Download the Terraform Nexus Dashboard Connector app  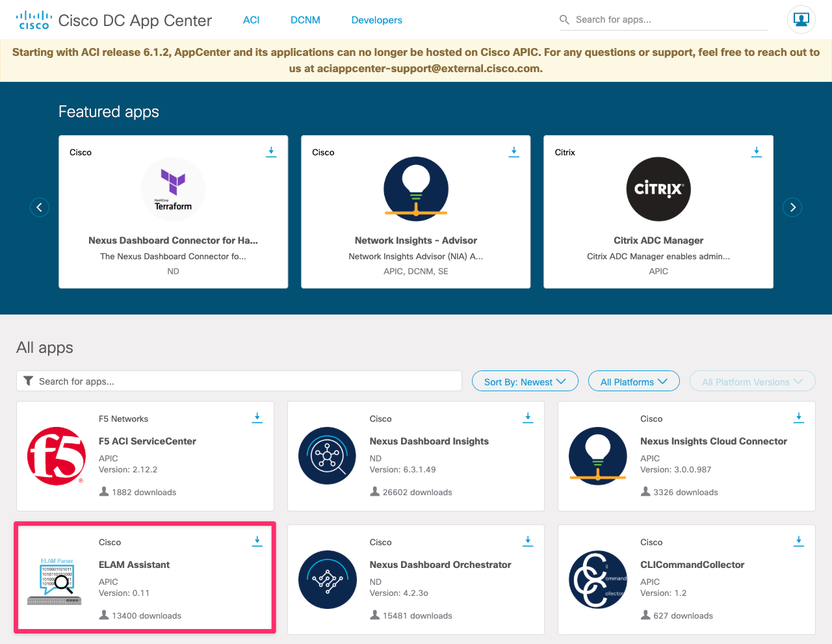coord(271,151)
